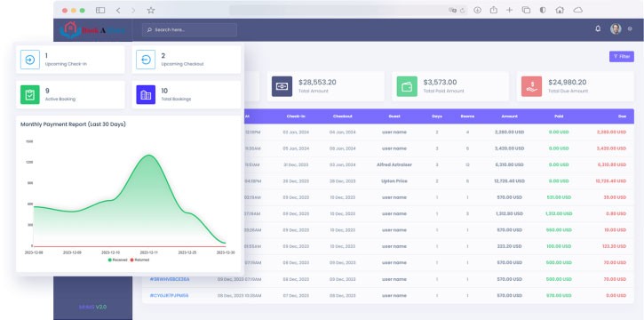The image size is (644, 320).
Task: Click the Filter button
Action: pos(622,57)
